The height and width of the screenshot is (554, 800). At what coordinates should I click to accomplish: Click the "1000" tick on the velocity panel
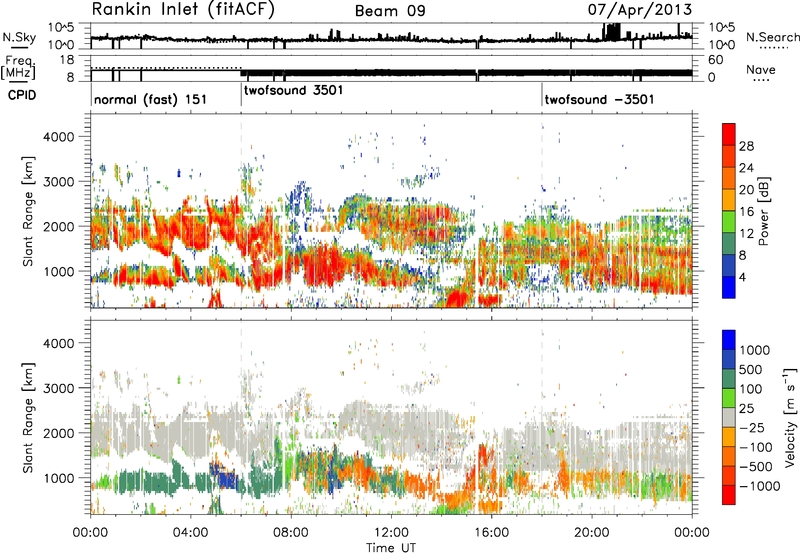(x=58, y=478)
